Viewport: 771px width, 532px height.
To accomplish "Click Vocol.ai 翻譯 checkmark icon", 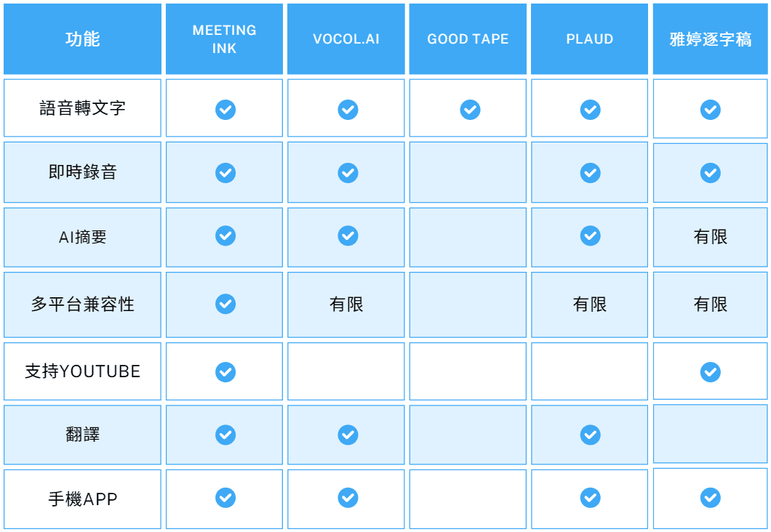I will click(348, 435).
